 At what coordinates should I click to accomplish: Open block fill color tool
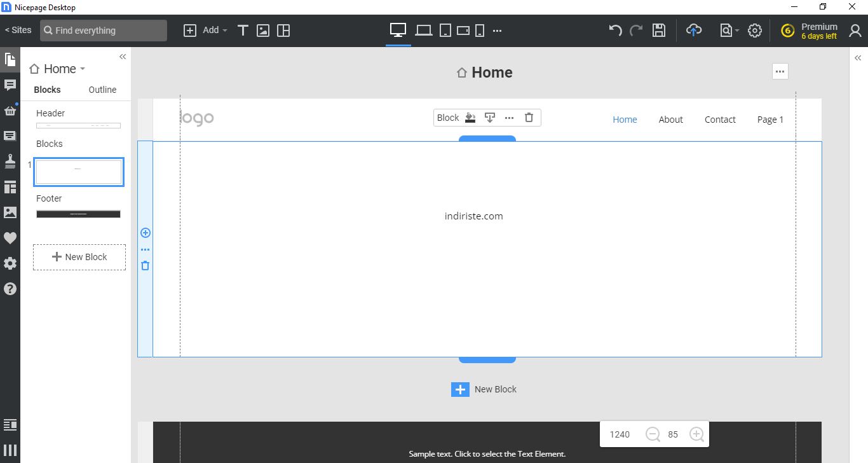[470, 118]
